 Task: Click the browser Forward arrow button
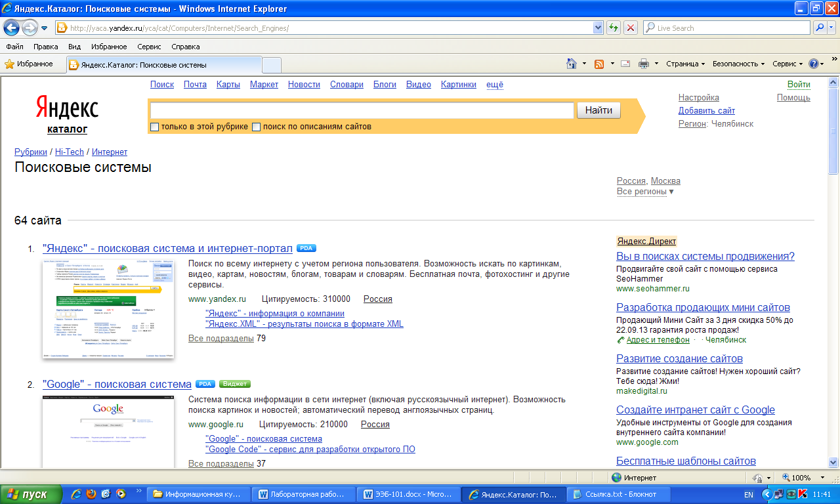click(30, 28)
